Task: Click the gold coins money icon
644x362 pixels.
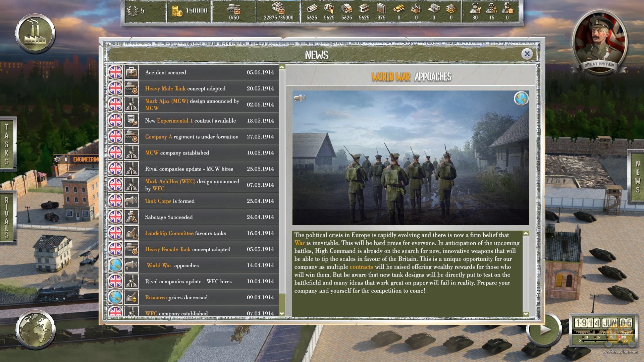Action: click(x=177, y=11)
